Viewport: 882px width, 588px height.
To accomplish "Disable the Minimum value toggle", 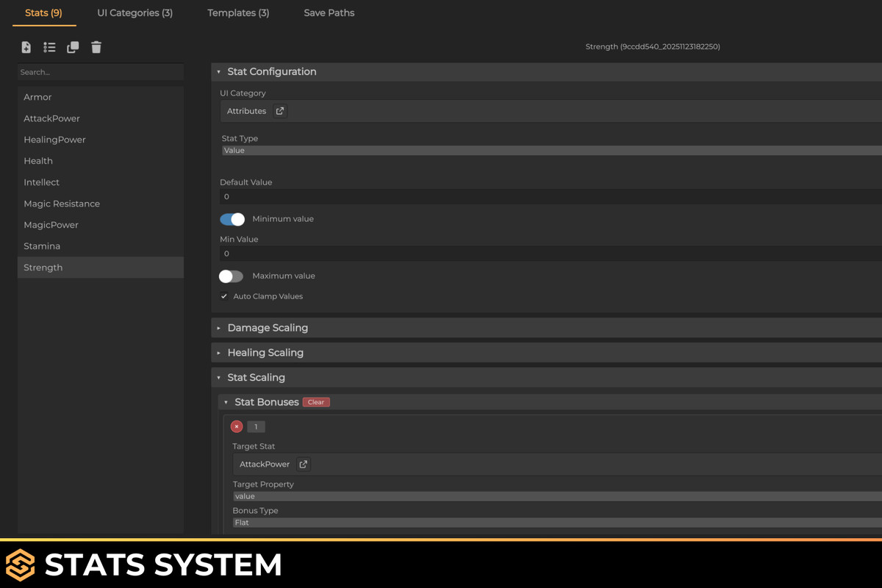I will pyautogui.click(x=232, y=218).
